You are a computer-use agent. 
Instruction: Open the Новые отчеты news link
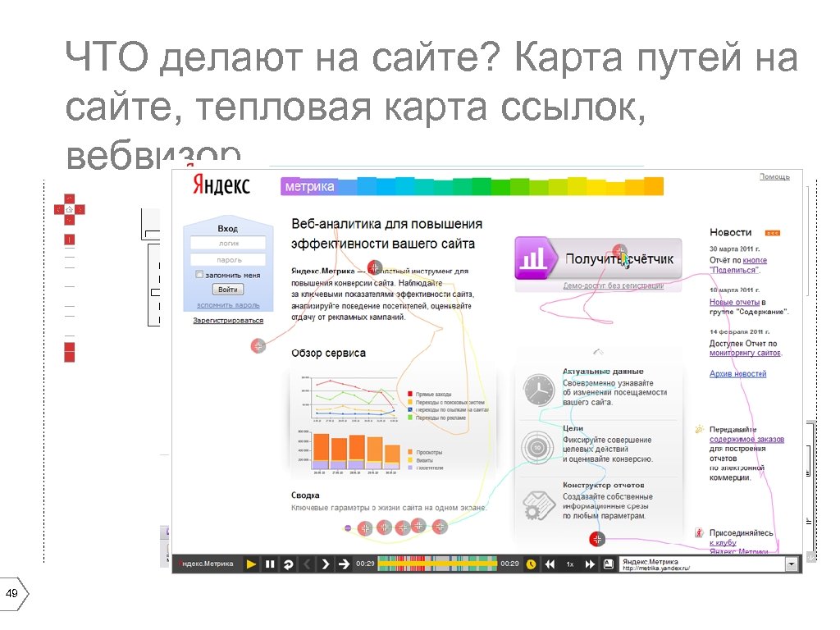tap(734, 302)
